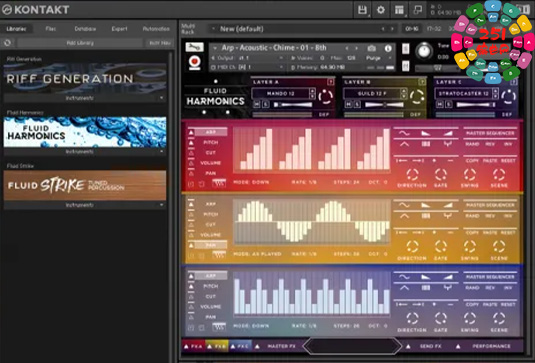Click the wrench edit instrument icon

tap(194, 47)
